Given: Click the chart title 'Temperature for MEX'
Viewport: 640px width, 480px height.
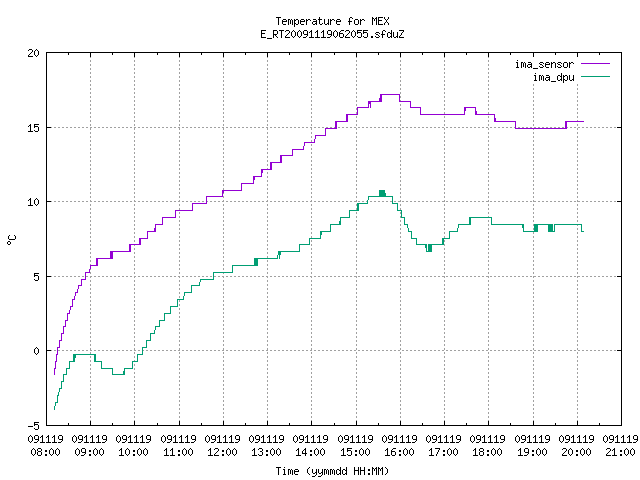Looking at the screenshot, I should pyautogui.click(x=332, y=21).
